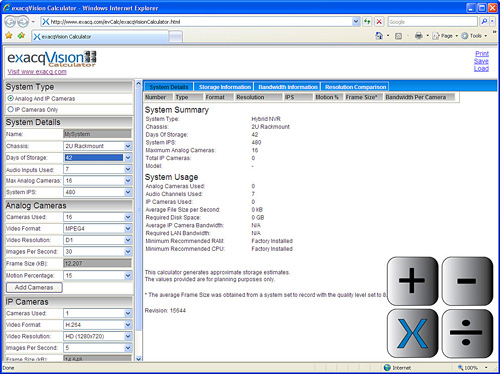Click the Print link
The height and width of the screenshot is (374, 500).
pyautogui.click(x=482, y=54)
